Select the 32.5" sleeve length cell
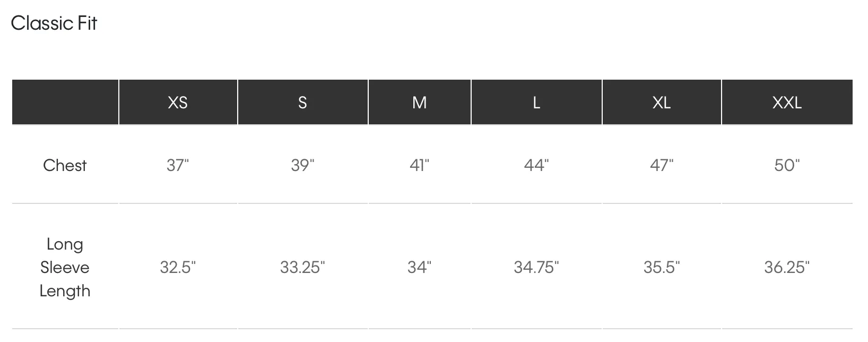This screenshot has height=342, width=868. (178, 267)
